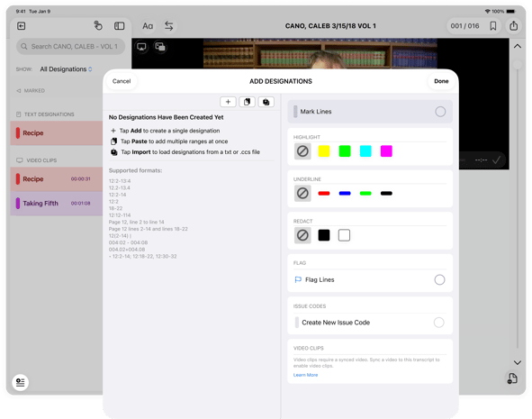Click the picture-in-picture video icon
The image size is (532, 419).
(160, 47)
